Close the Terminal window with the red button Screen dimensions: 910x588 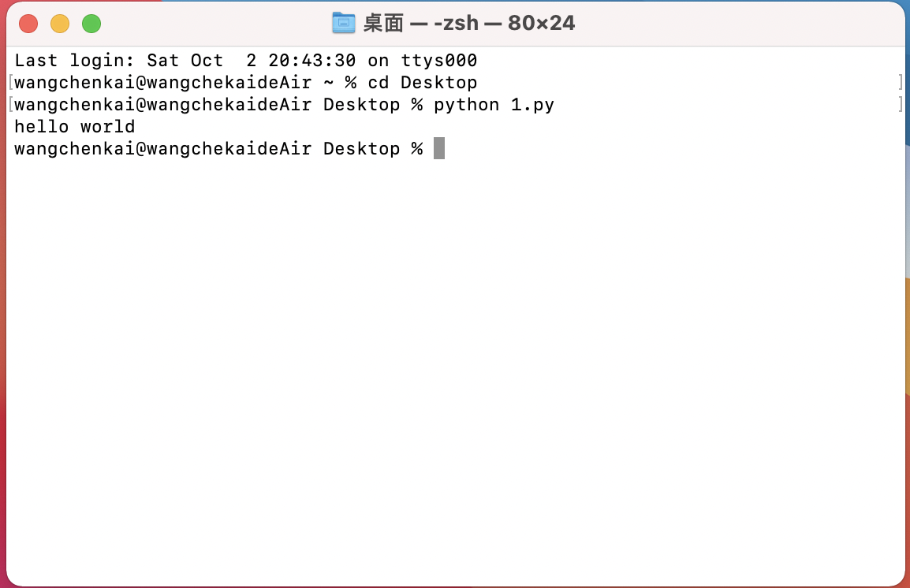(x=28, y=24)
